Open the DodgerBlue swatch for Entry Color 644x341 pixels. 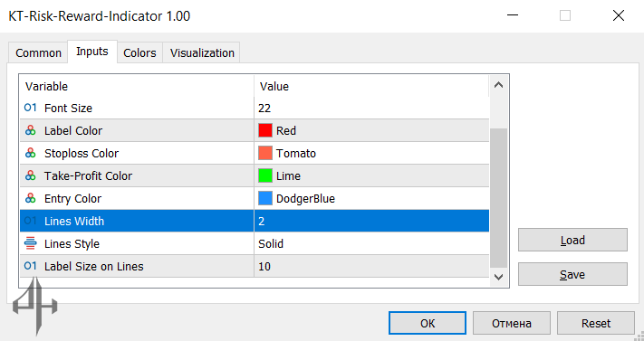click(265, 198)
